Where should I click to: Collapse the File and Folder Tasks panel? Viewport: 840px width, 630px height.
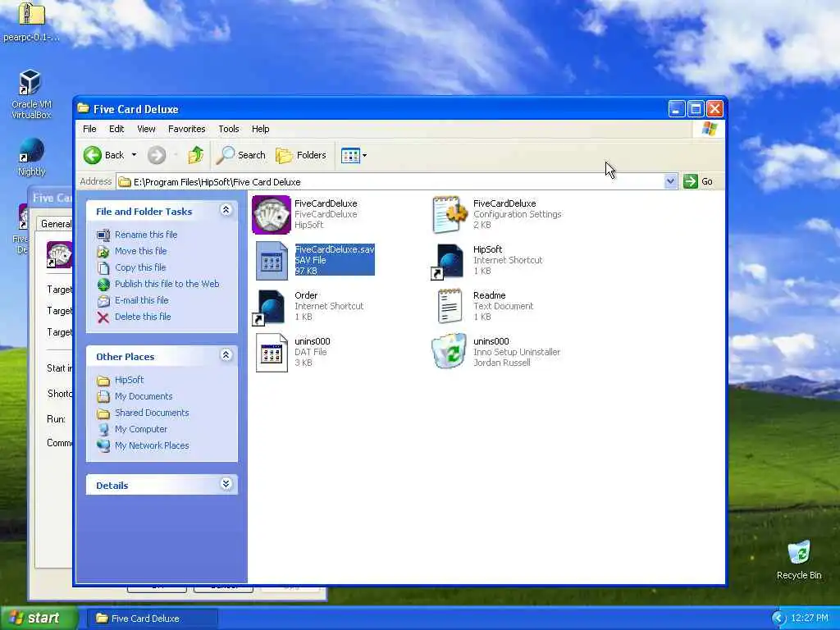226,210
